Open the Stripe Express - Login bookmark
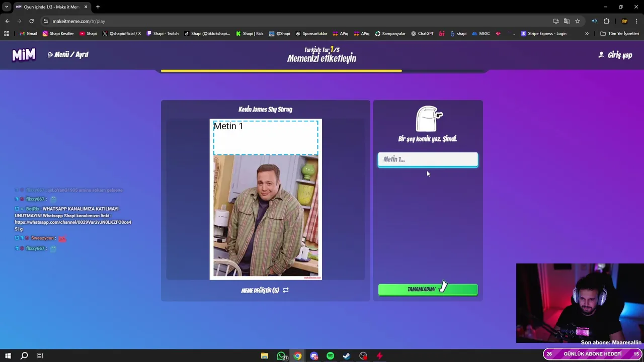This screenshot has height=362, width=644. click(x=543, y=34)
